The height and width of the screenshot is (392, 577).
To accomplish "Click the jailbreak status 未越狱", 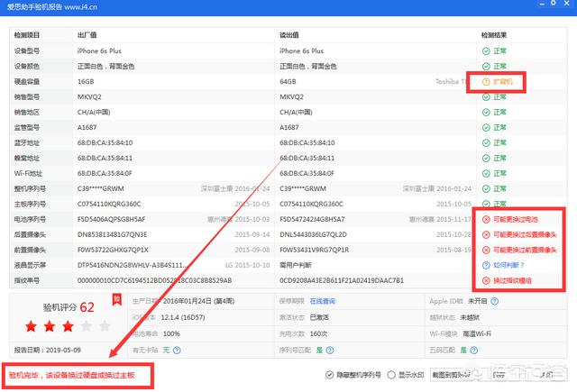I will [470, 317].
